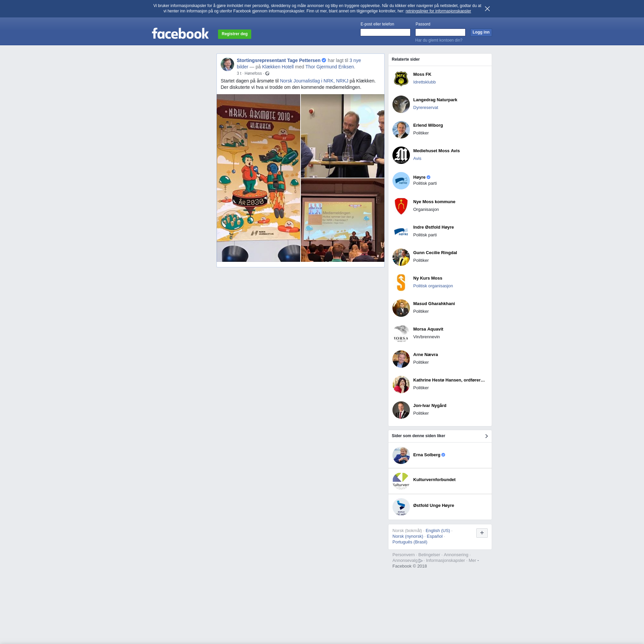Click Erlend Wiborg's avatar
Viewport: 644px width, 644px height.
tap(401, 130)
